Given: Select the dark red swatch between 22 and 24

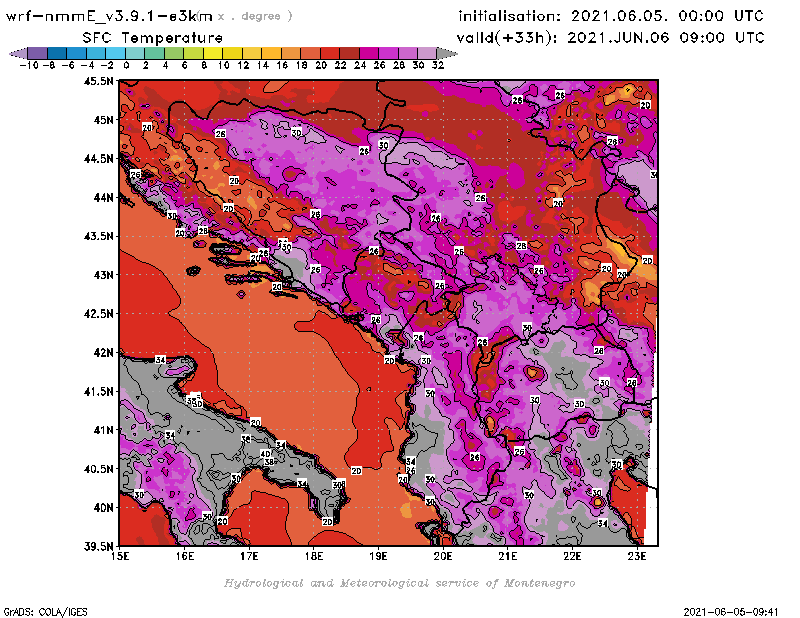Looking at the screenshot, I should tap(349, 54).
